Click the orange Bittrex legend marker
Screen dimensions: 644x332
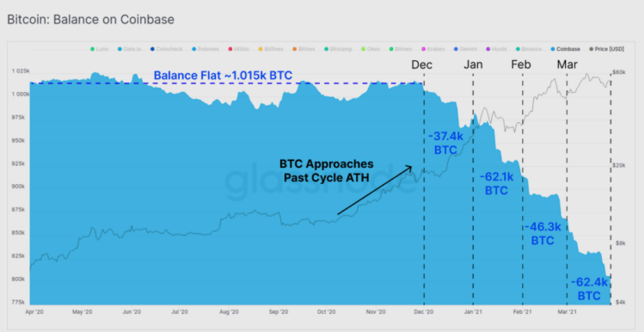pyautogui.click(x=294, y=49)
